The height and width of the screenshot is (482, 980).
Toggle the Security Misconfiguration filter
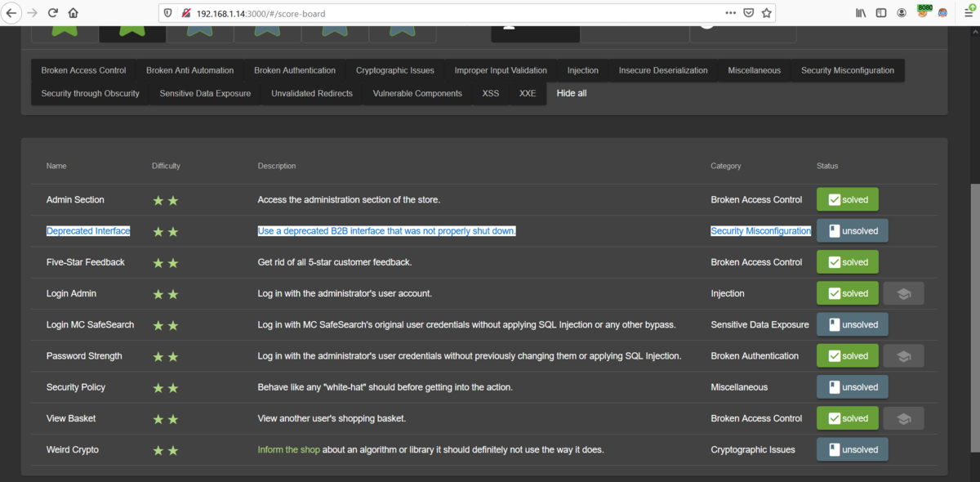pyautogui.click(x=848, y=70)
